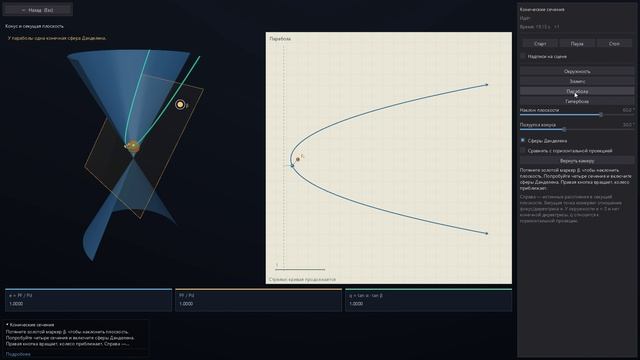Open the Подробнее link
Image resolution: width=640 pixels, height=360 pixels.
(x=18, y=354)
